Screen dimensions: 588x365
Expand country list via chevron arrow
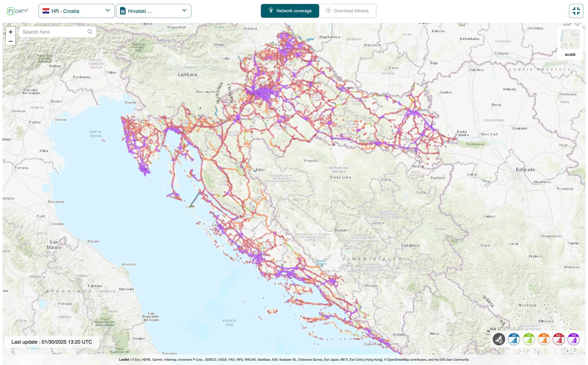point(108,10)
